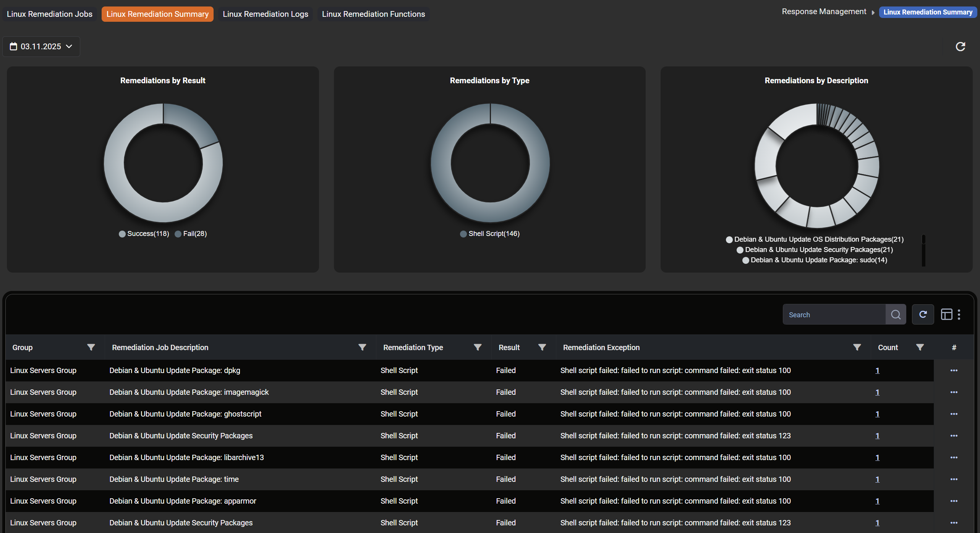This screenshot has height=533, width=980.
Task: Click count link for imagemagick row
Action: tap(877, 392)
